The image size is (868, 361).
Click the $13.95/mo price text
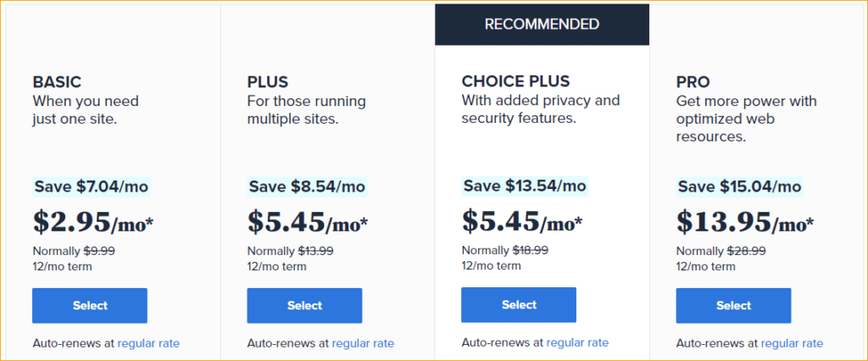[x=744, y=221]
